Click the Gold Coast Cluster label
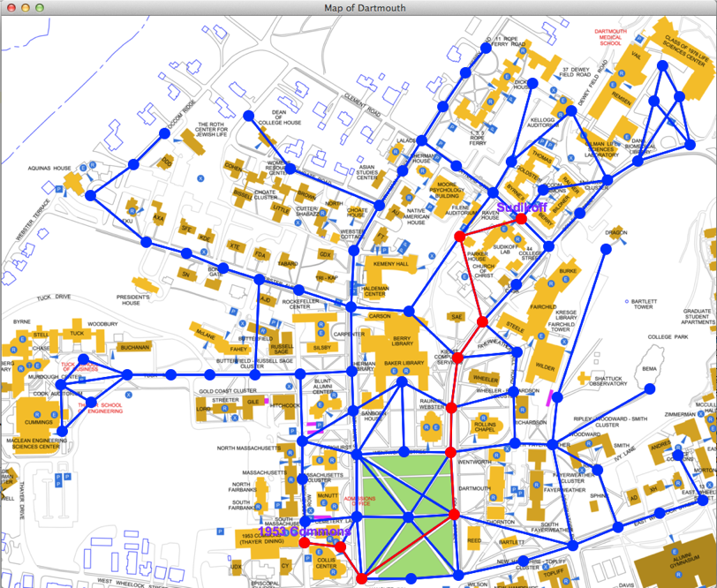Image resolution: width=717 pixels, height=588 pixels. click(x=228, y=391)
